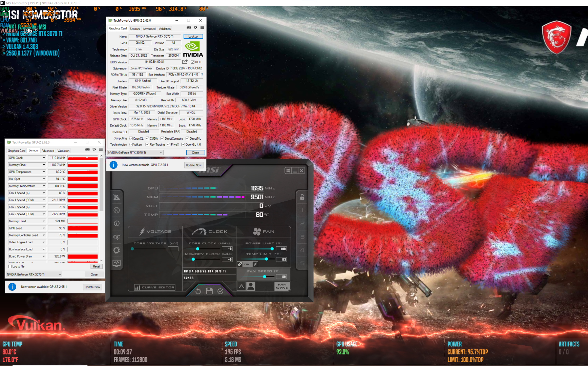Switch to Graphics Card tab in Sensors window
The image size is (588, 366).
point(17,151)
